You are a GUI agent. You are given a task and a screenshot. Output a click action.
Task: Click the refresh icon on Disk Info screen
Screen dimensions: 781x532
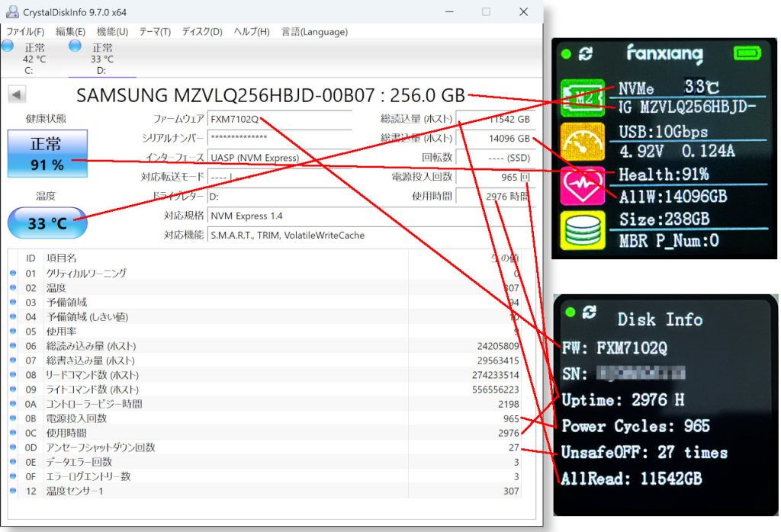point(588,312)
